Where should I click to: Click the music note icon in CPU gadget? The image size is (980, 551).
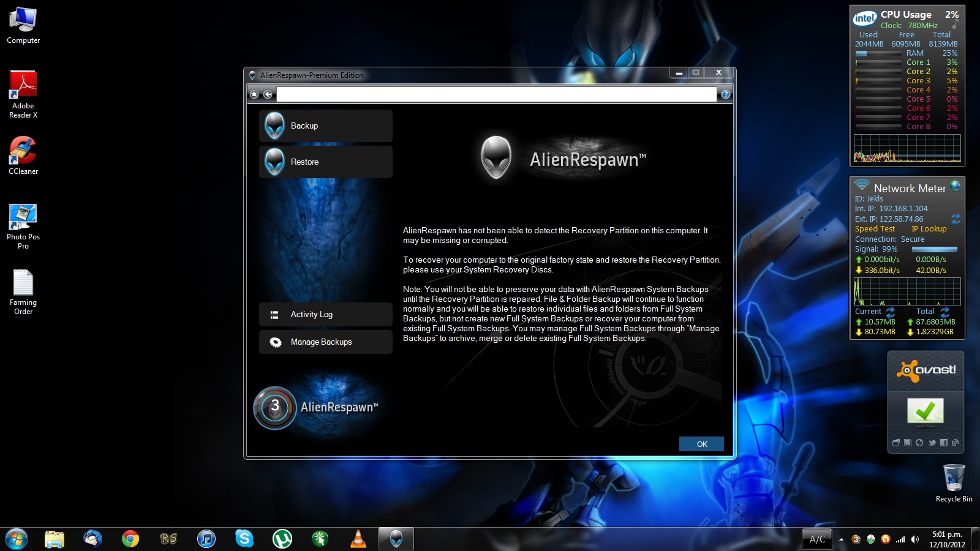click(x=955, y=24)
